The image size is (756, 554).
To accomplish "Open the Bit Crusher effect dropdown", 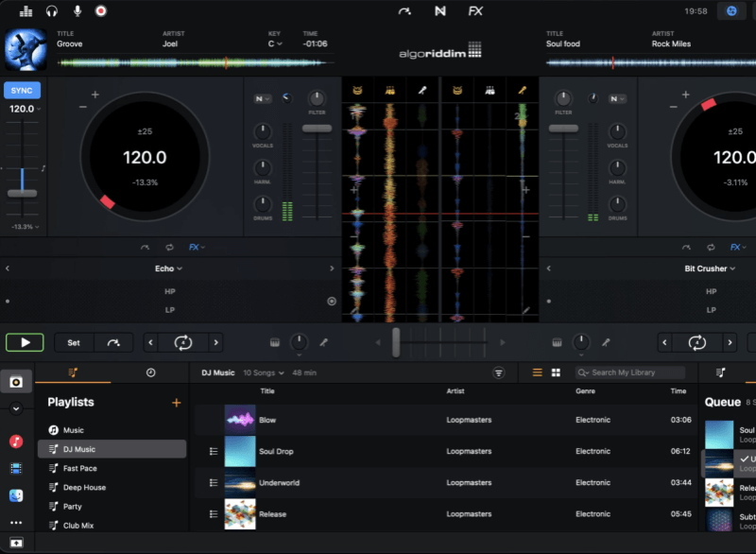I will click(710, 268).
